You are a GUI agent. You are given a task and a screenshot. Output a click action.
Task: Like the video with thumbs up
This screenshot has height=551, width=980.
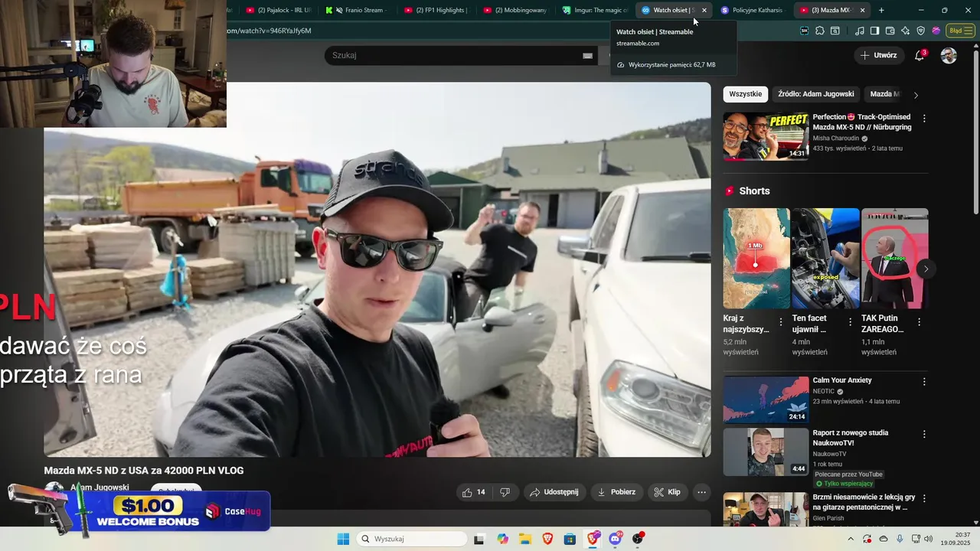474,492
